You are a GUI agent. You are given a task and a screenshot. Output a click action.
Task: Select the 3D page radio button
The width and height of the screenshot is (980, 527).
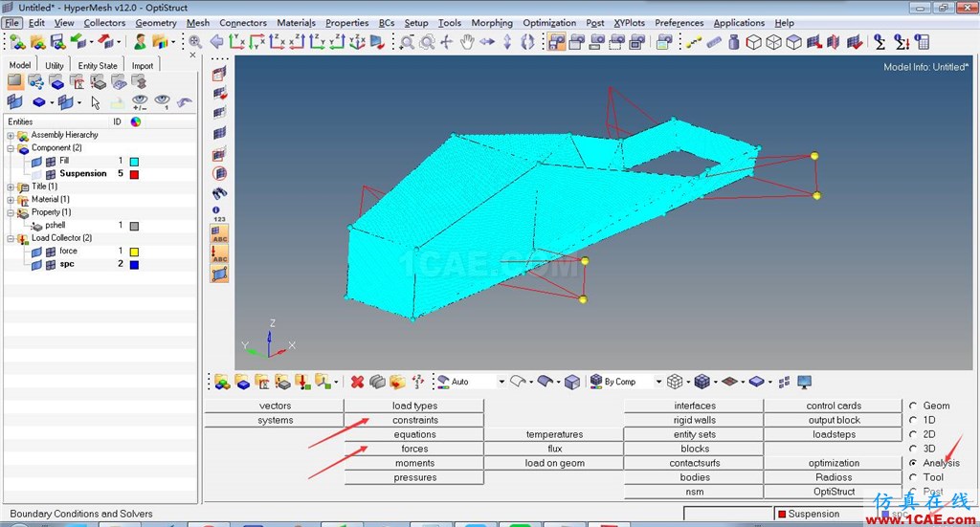point(913,449)
